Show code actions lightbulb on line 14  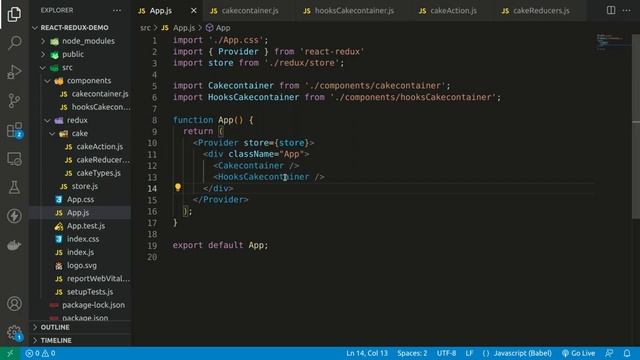point(178,187)
